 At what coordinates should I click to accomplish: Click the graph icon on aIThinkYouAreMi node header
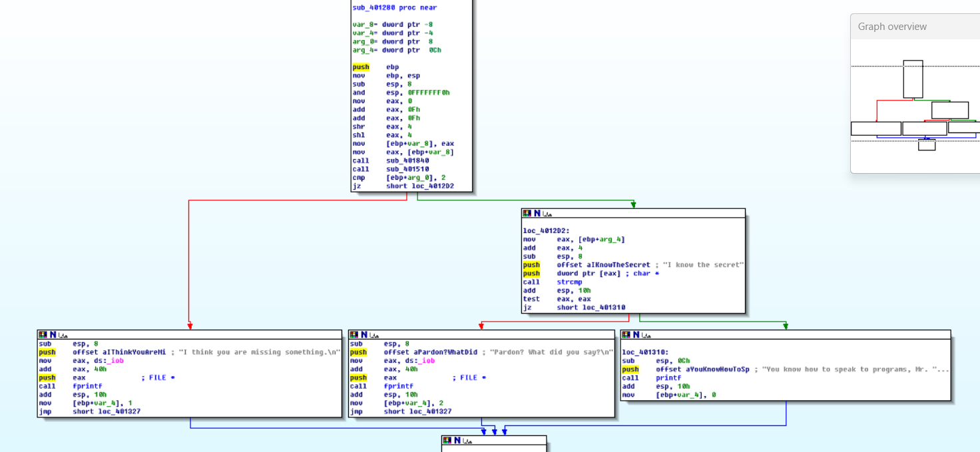pyautogui.click(x=63, y=335)
